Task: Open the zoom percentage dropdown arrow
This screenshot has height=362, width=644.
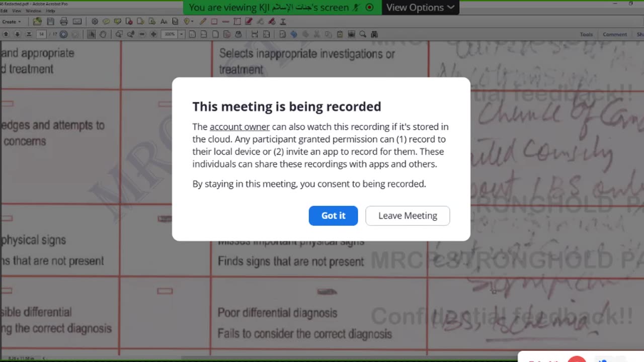Action: click(x=181, y=34)
